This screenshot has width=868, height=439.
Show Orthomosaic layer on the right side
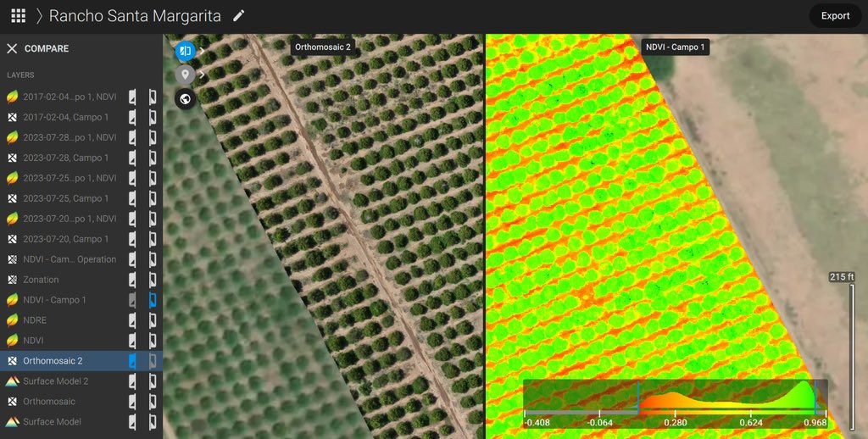click(153, 402)
